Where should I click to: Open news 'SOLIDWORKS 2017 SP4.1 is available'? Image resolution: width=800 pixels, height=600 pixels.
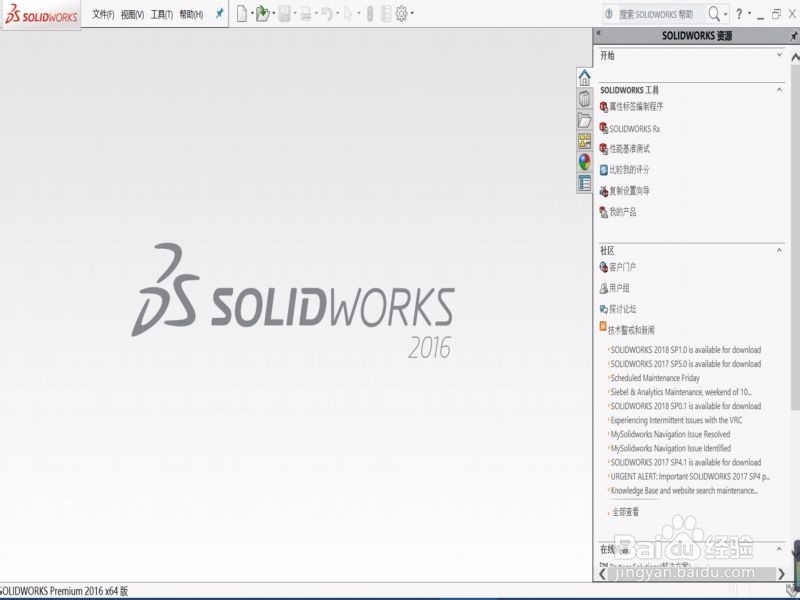(686, 462)
